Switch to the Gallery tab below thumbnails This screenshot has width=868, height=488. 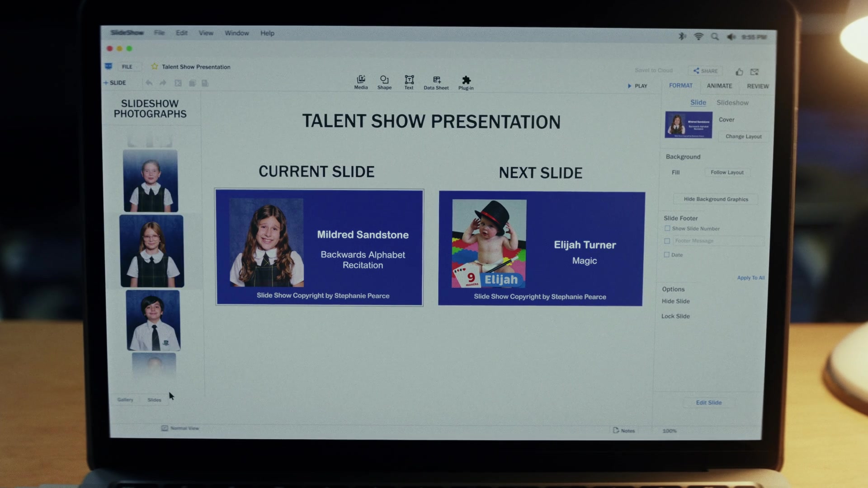point(125,399)
